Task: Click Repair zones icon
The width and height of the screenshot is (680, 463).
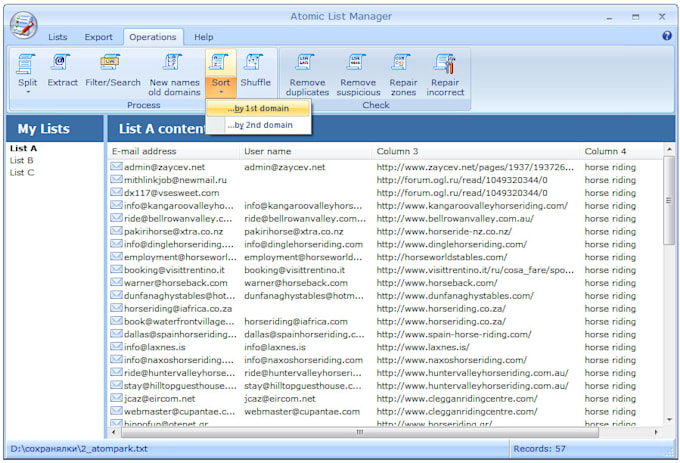Action: [x=403, y=65]
